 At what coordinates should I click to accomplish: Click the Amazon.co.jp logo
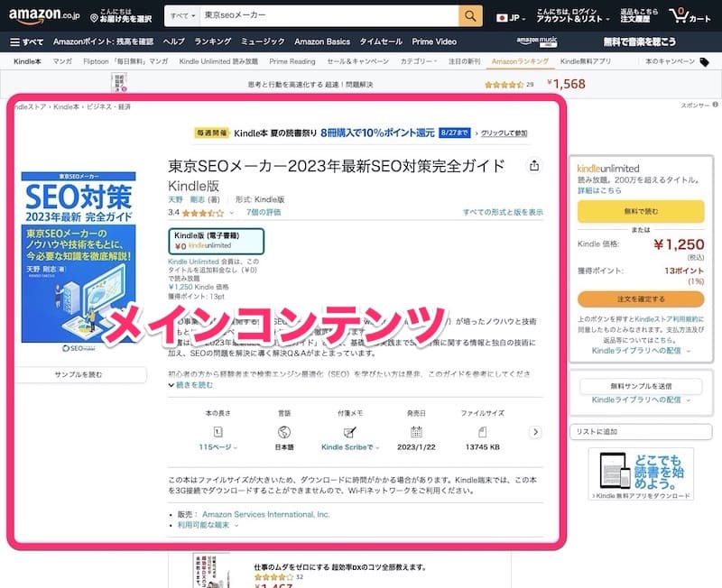[45, 16]
